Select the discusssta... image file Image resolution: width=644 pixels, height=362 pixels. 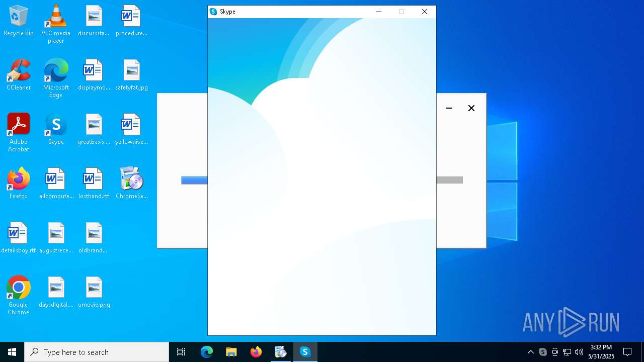(x=94, y=21)
